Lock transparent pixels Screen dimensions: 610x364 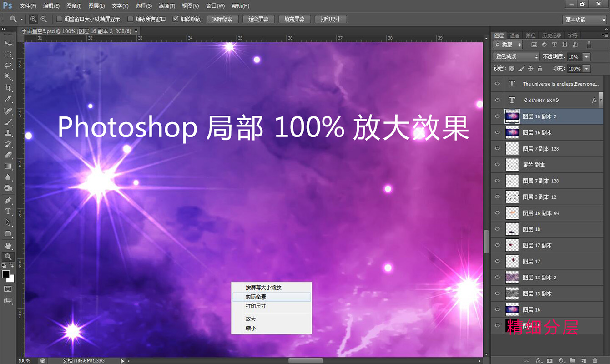coord(512,69)
